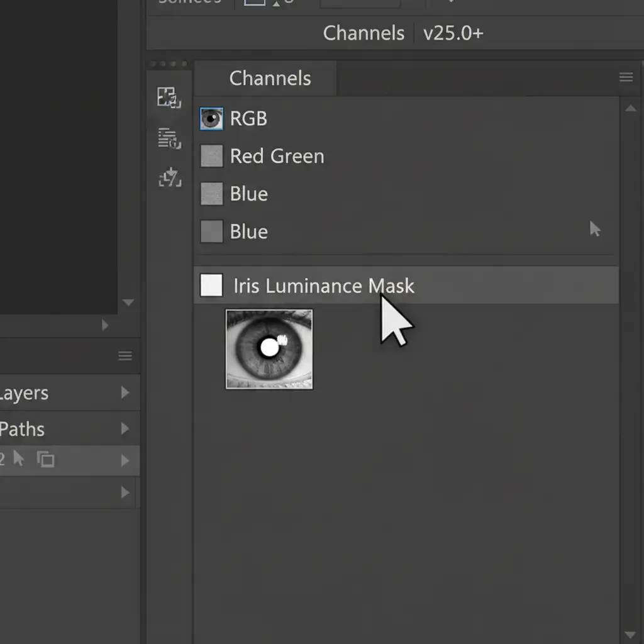Click the grayscale eye mask thumbnail
The image size is (644, 644).
point(269,349)
